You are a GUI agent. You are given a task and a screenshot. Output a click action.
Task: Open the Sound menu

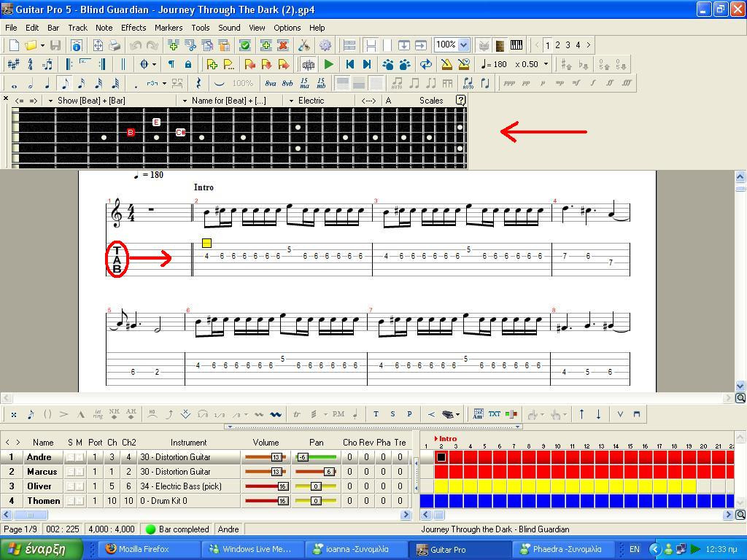pyautogui.click(x=229, y=28)
